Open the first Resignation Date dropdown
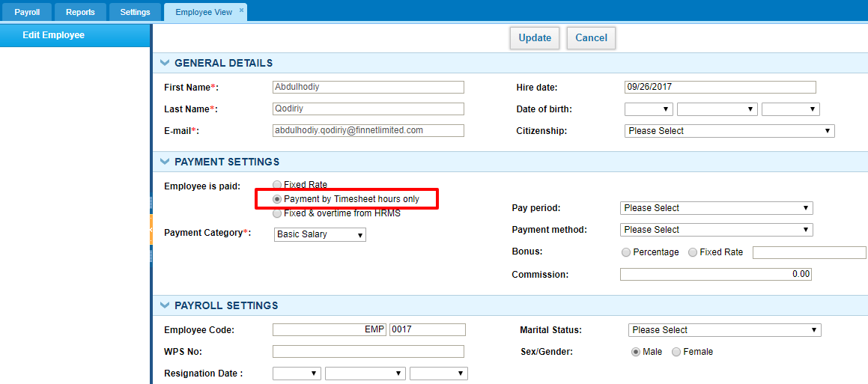 click(297, 374)
